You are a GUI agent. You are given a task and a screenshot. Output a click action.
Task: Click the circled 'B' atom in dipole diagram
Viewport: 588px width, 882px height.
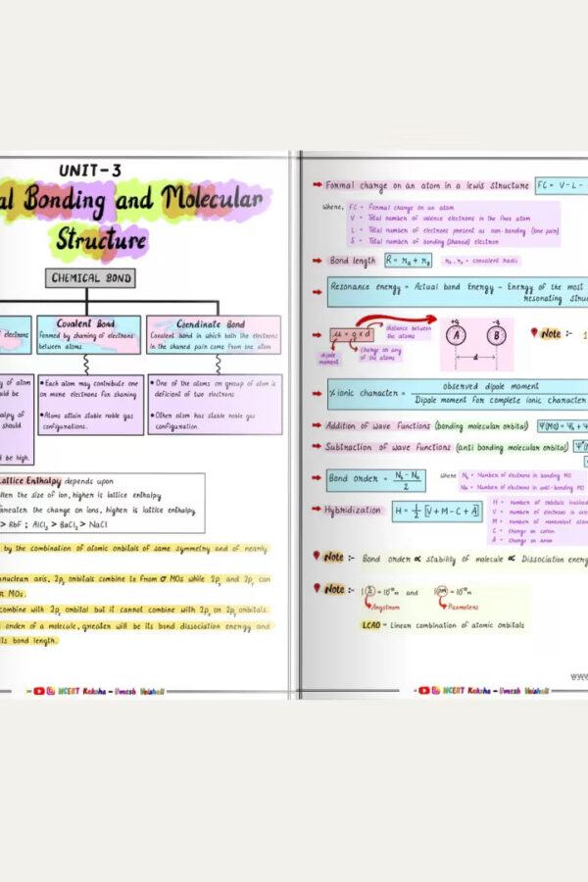click(x=496, y=335)
